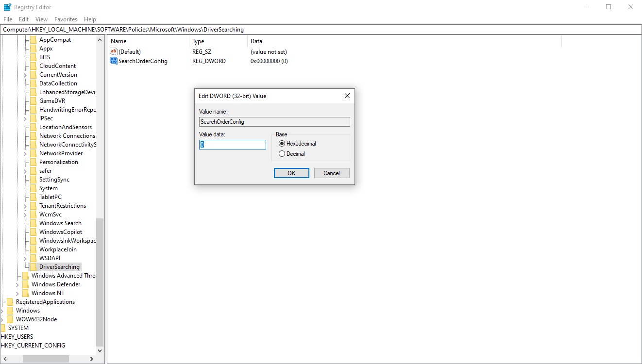Click the Registry Editor app icon in title bar

point(7,7)
